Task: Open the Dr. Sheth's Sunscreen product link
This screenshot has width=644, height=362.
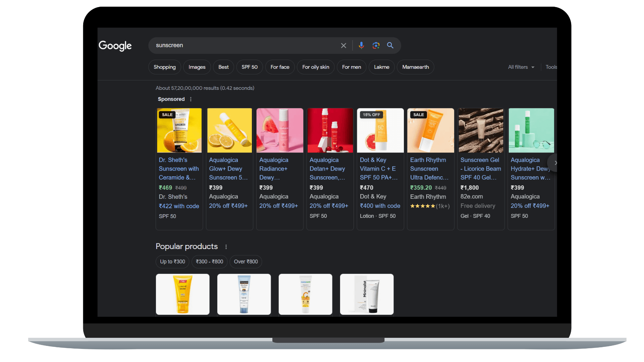Action: [x=179, y=169]
